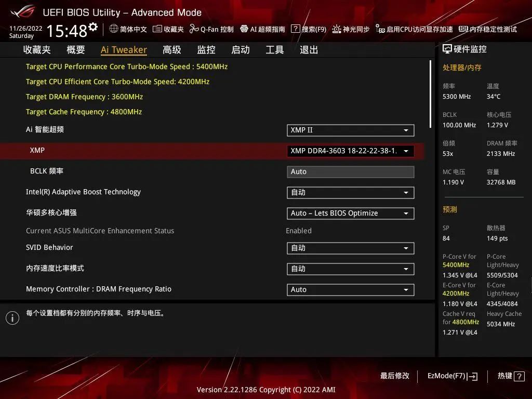Click the 神光同步 Aura light icon

(x=336, y=29)
